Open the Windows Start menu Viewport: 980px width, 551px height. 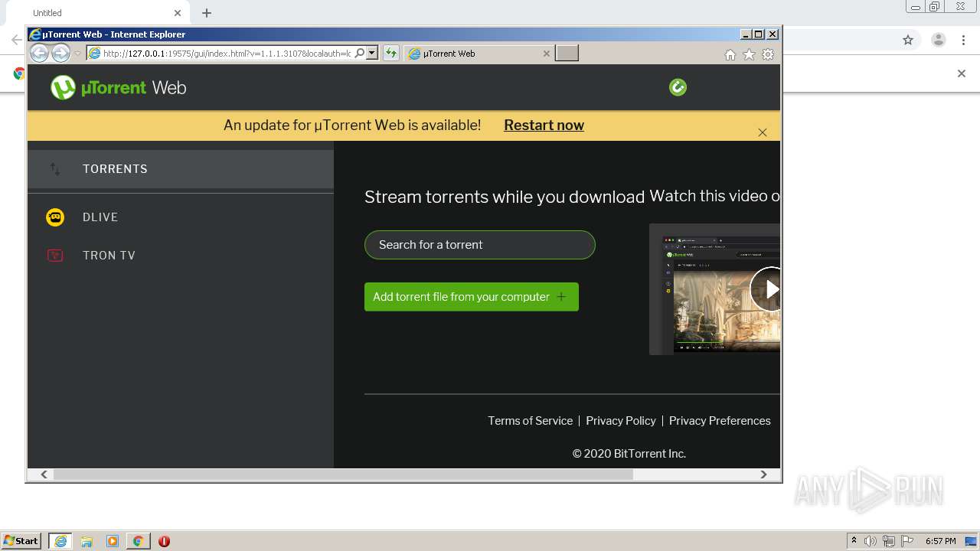pyautogui.click(x=21, y=541)
